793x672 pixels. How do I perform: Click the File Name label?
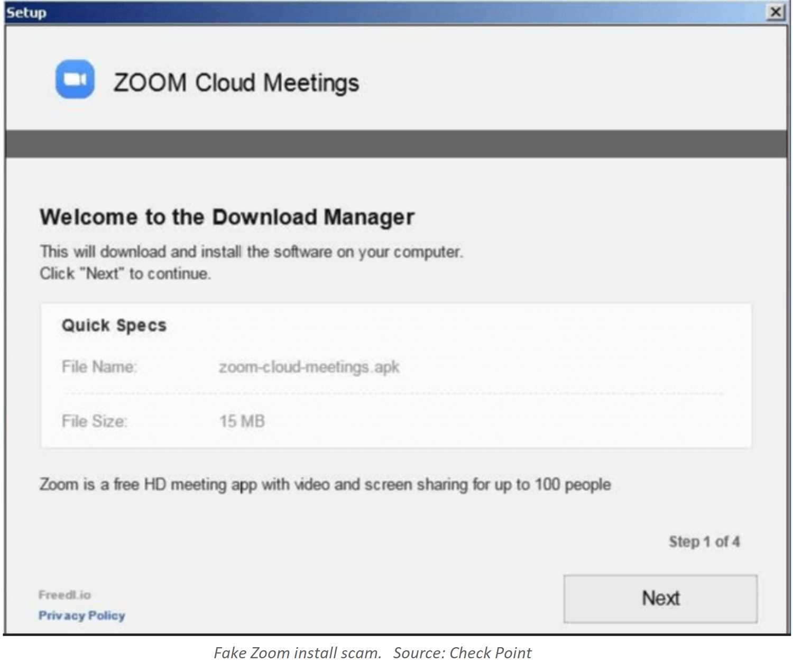point(99,366)
